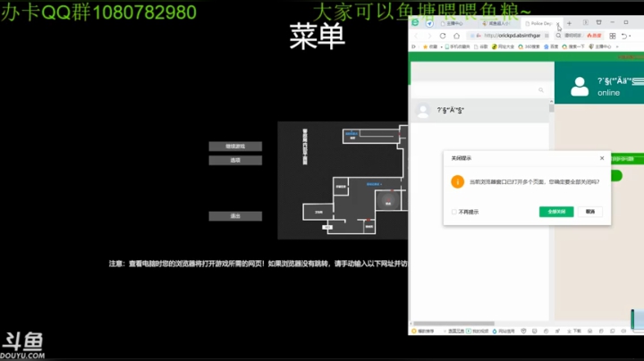The image size is (644, 361).
Task: Click 我的视频 in status bar
Action: point(478,331)
